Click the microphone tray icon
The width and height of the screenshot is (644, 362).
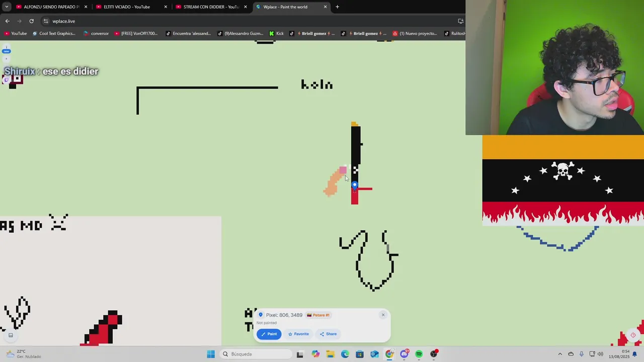click(581, 354)
